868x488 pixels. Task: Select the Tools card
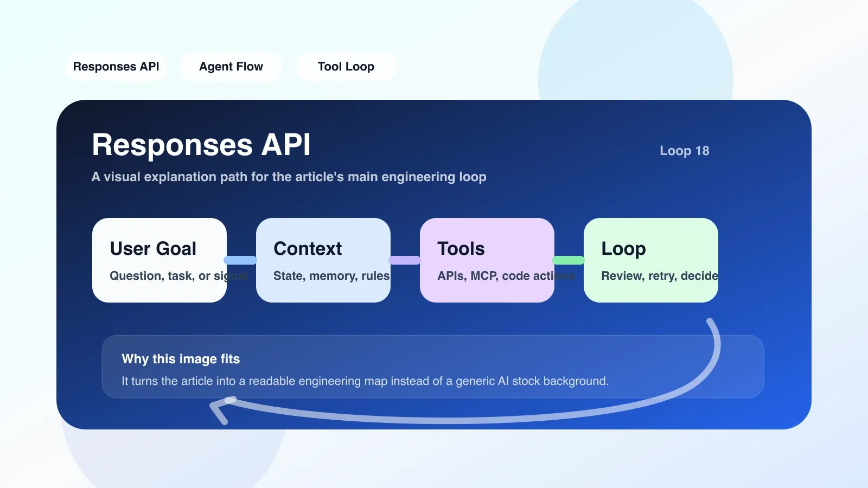click(487, 260)
